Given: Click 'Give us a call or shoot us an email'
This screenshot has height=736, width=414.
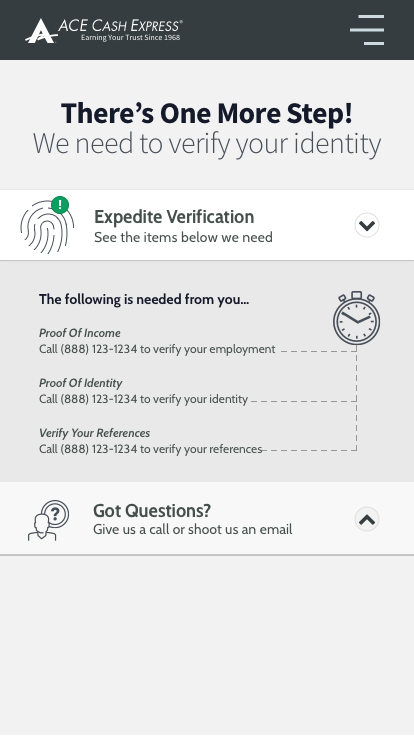Looking at the screenshot, I should [193, 529].
